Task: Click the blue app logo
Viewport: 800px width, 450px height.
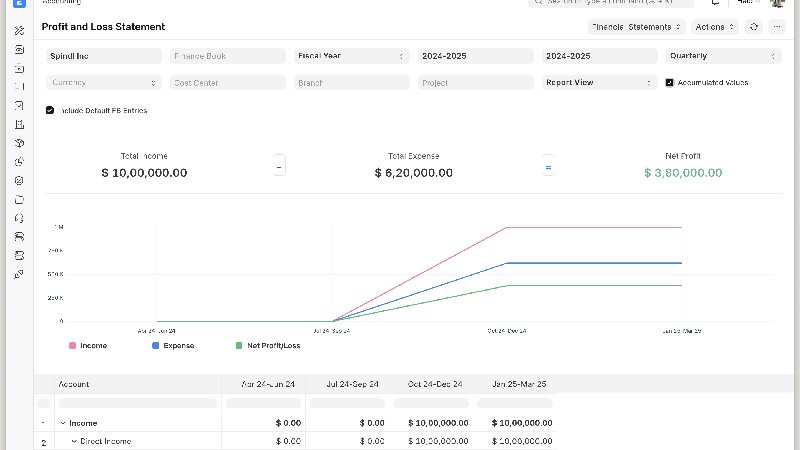Action: [19, 3]
